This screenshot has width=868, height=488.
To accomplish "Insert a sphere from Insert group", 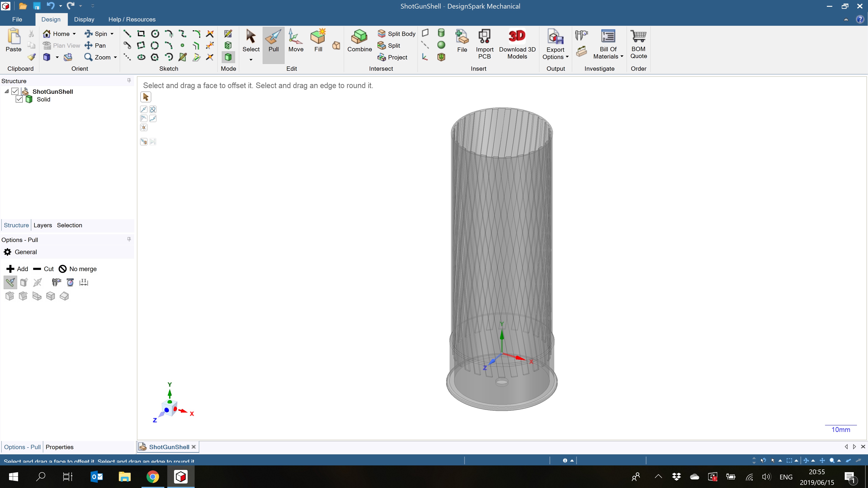I will click(441, 45).
